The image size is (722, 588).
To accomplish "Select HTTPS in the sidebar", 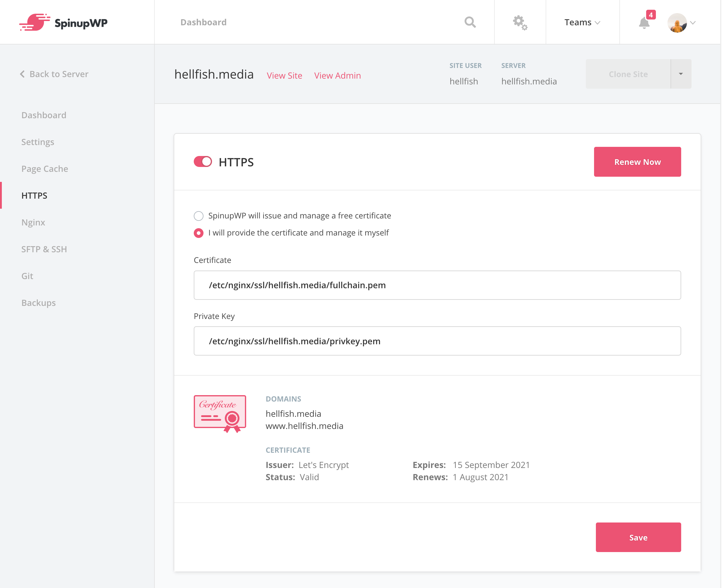I will (34, 195).
